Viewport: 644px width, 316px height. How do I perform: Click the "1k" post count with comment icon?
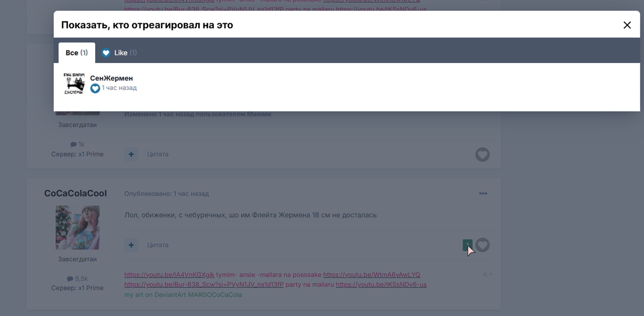[x=77, y=144]
